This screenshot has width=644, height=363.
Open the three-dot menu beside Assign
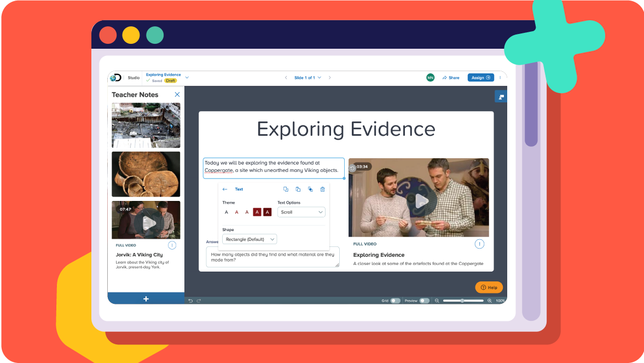coord(501,77)
